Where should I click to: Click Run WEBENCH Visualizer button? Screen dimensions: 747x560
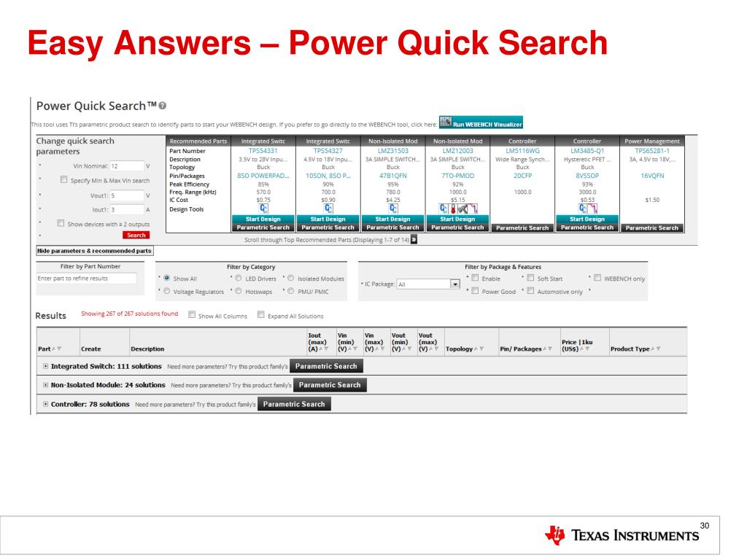(481, 122)
